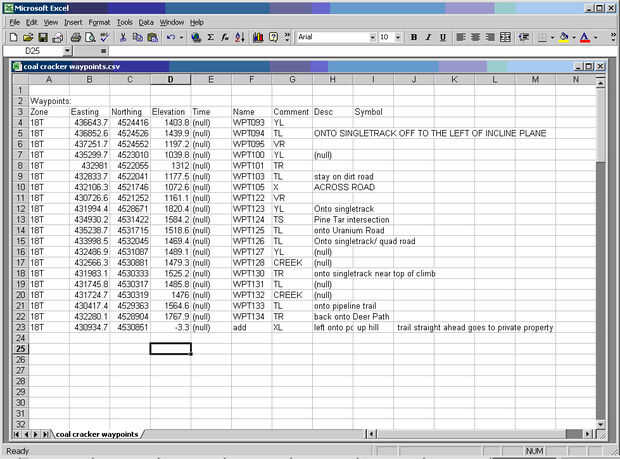Open the Insert menu
Screen dimensions: 620x459
pos(73,23)
